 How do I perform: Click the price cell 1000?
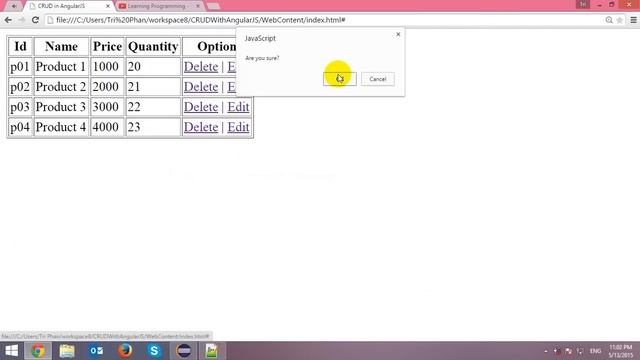tap(107, 67)
